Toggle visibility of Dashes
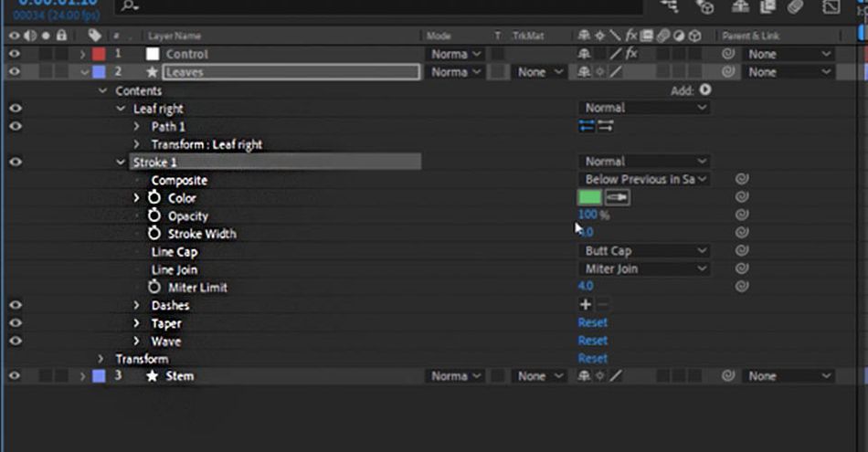868x452 pixels. 15,305
